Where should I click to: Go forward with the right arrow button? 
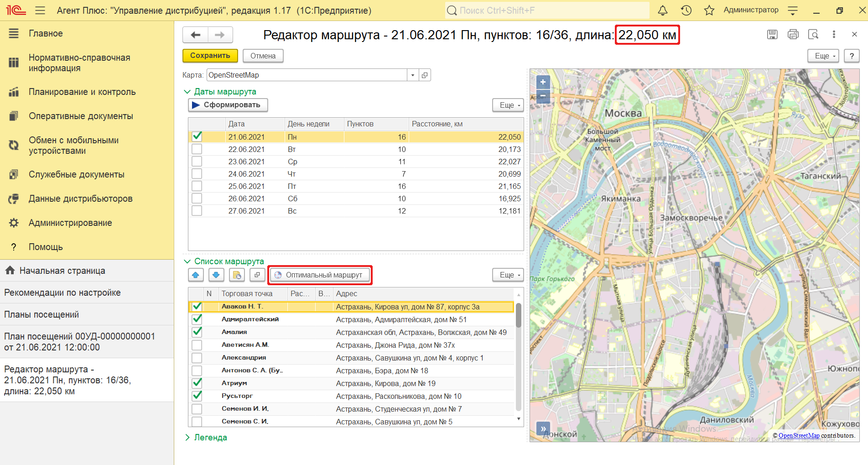(220, 35)
